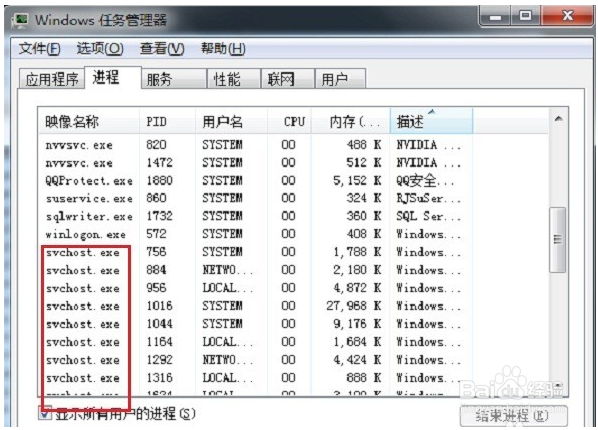The image size is (598, 430).
Task: Switch to the 应用程序 tab
Action: point(52,79)
